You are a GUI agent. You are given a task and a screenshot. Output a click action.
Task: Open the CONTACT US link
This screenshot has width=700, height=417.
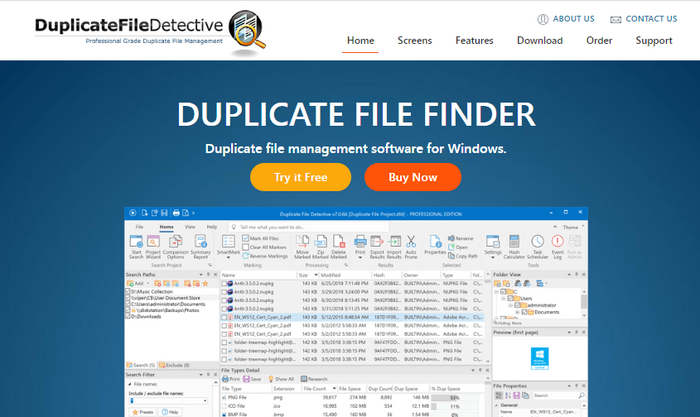(x=644, y=19)
